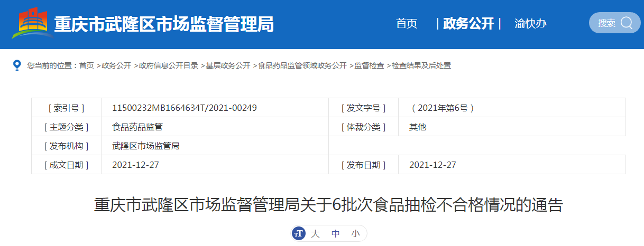Viewport: 644px width, 246px height.
Task: Open the 政务公开 navigation tab
Action: (468, 23)
